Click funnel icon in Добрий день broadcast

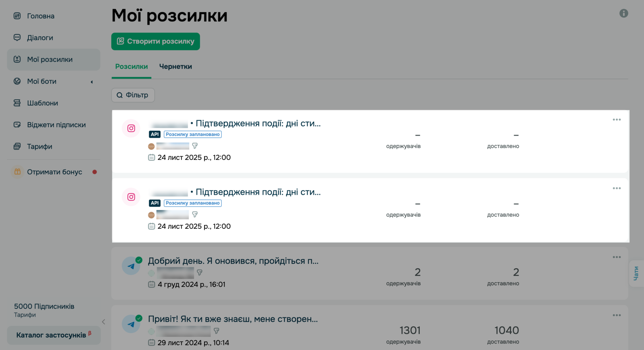200,273
